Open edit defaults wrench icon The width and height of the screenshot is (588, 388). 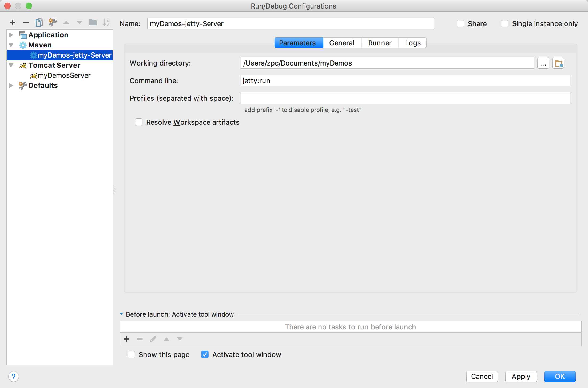(53, 22)
